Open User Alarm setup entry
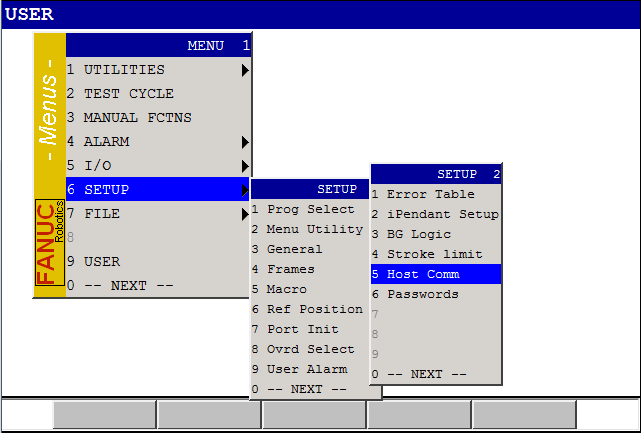 306,369
